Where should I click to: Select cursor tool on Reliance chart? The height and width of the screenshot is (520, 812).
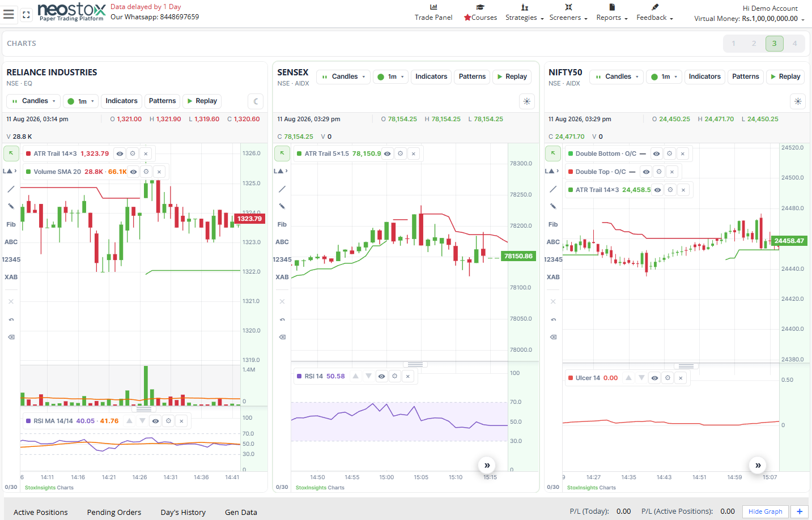point(11,153)
